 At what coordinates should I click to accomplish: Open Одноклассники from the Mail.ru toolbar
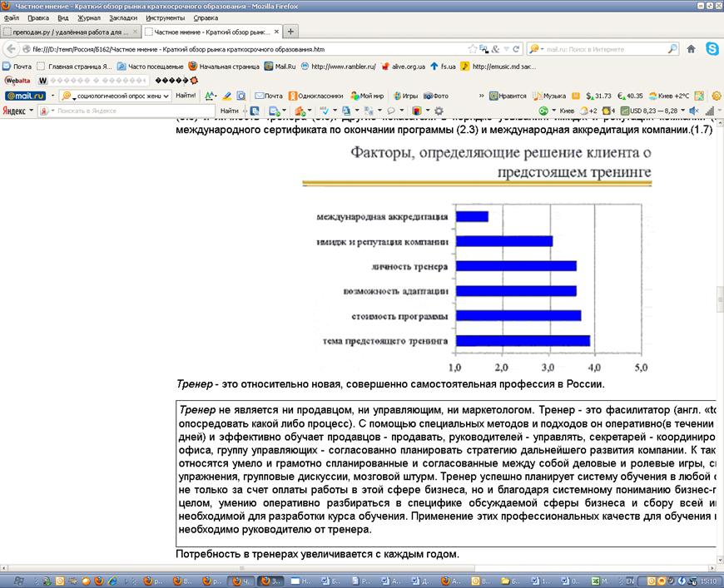point(315,96)
